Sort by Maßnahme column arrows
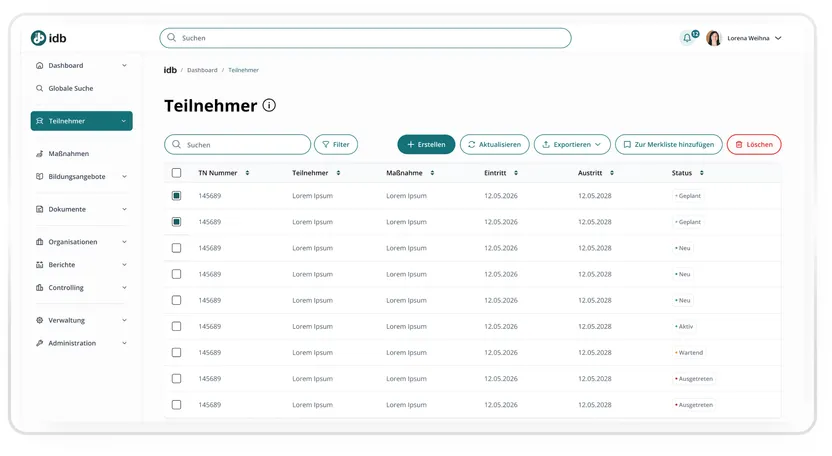 (x=432, y=173)
